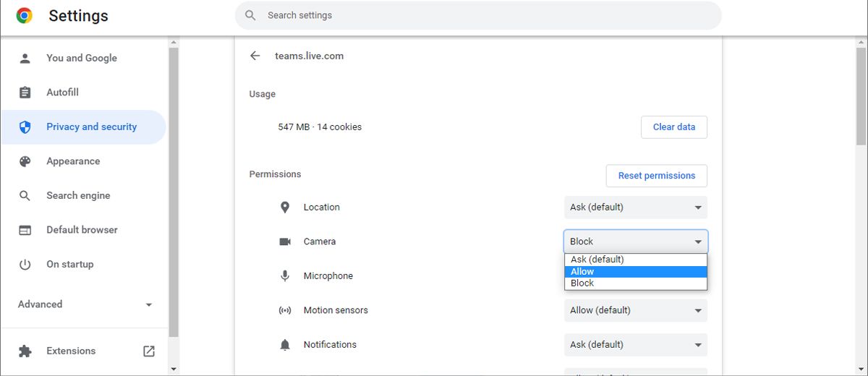Open Search engine settings section
The height and width of the screenshot is (376, 868).
click(83, 196)
